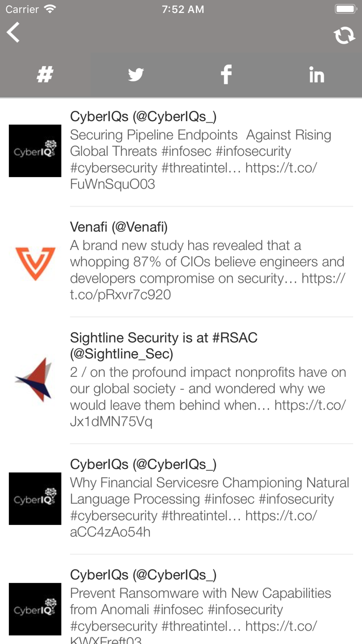Open the Facebook feed
The height and width of the screenshot is (644, 362).
[x=226, y=75]
